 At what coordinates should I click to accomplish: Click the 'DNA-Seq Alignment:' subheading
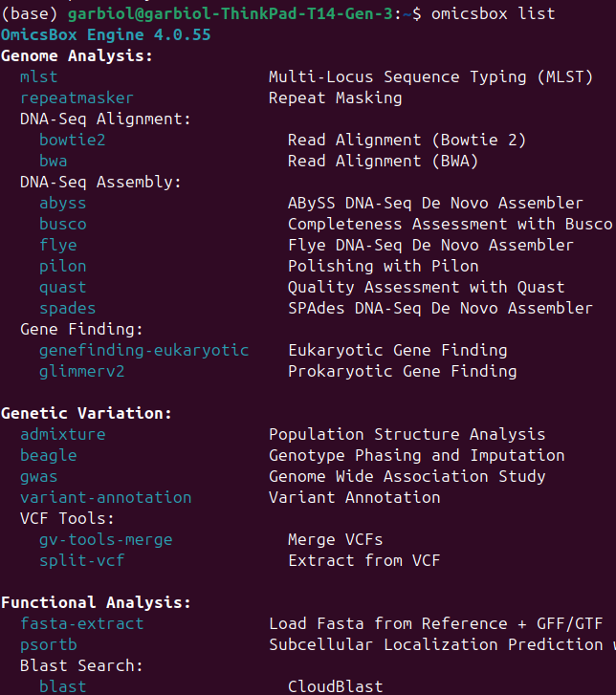(x=105, y=119)
